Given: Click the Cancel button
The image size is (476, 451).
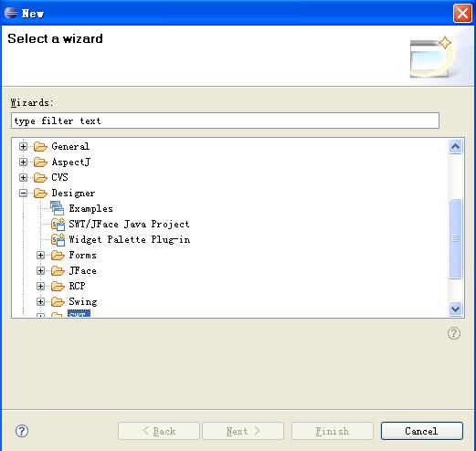Looking at the screenshot, I should click(422, 431).
